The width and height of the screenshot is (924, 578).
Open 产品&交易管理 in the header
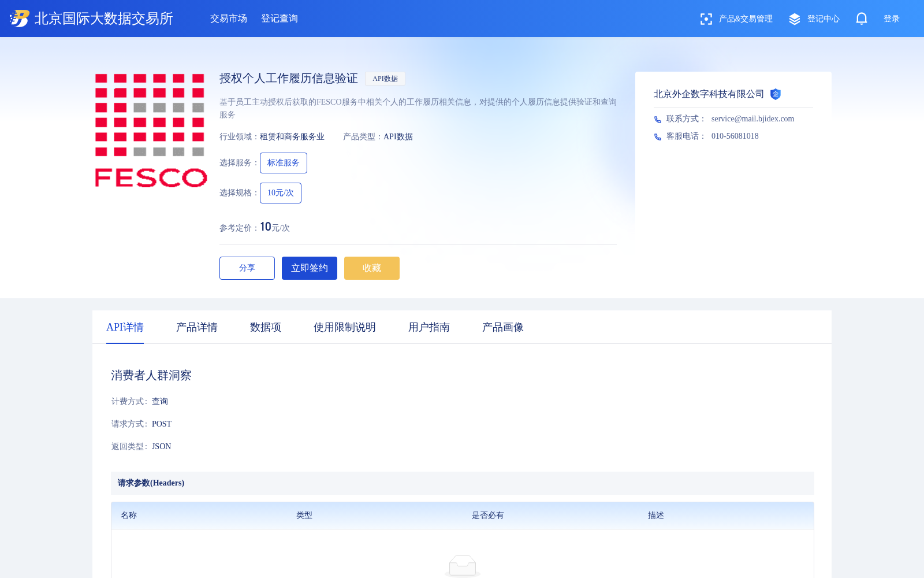746,19
